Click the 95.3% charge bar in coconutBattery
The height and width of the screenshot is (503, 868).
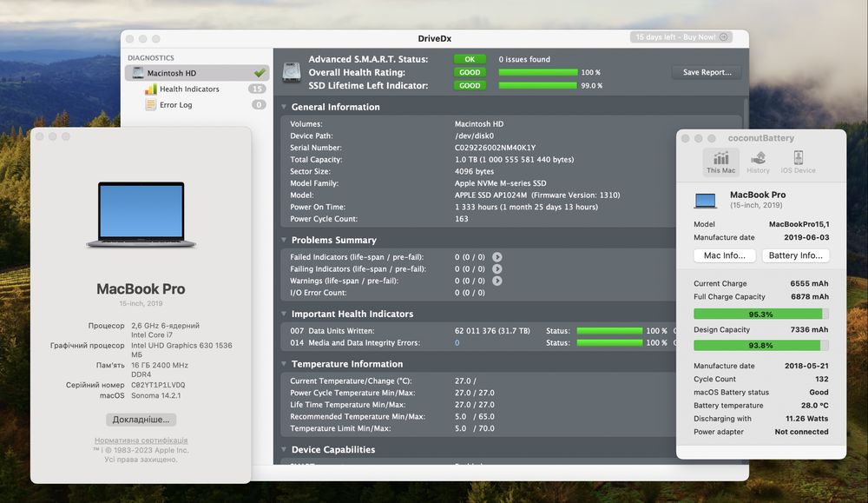(761, 314)
